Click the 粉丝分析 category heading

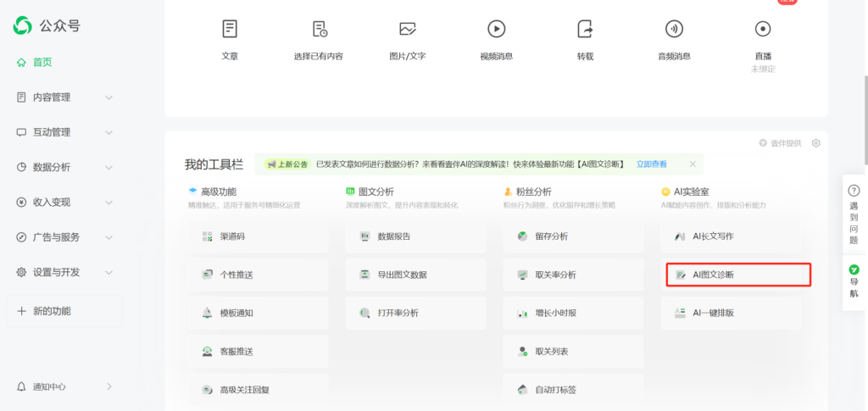(x=534, y=192)
